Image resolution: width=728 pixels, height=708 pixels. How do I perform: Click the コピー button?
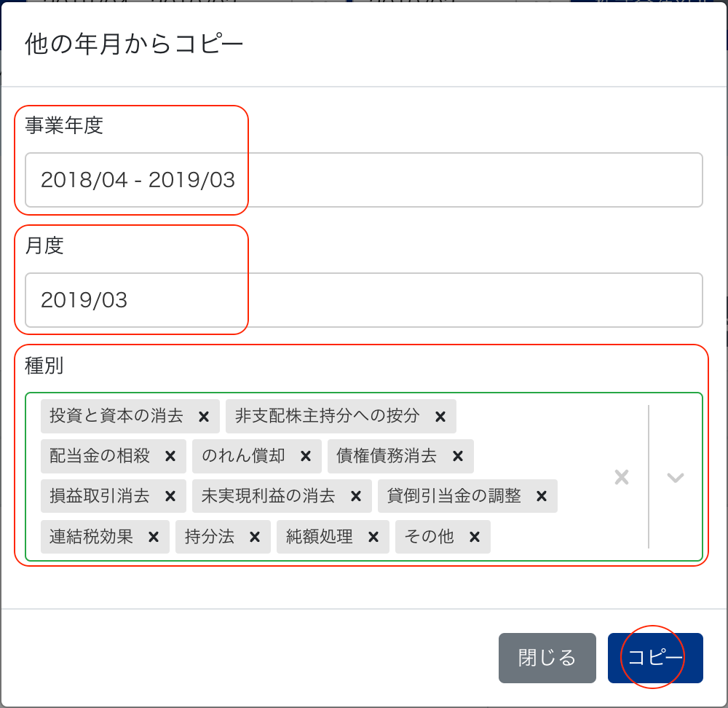[655, 658]
